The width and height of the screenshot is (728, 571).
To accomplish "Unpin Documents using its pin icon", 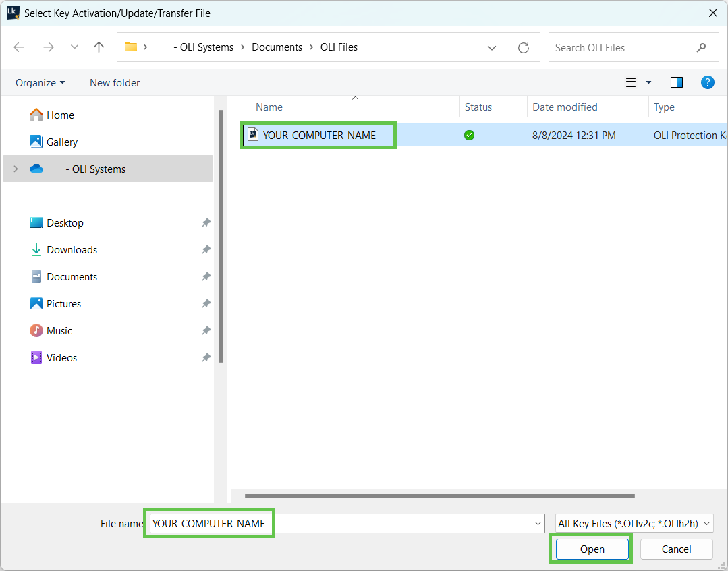I will [x=206, y=277].
